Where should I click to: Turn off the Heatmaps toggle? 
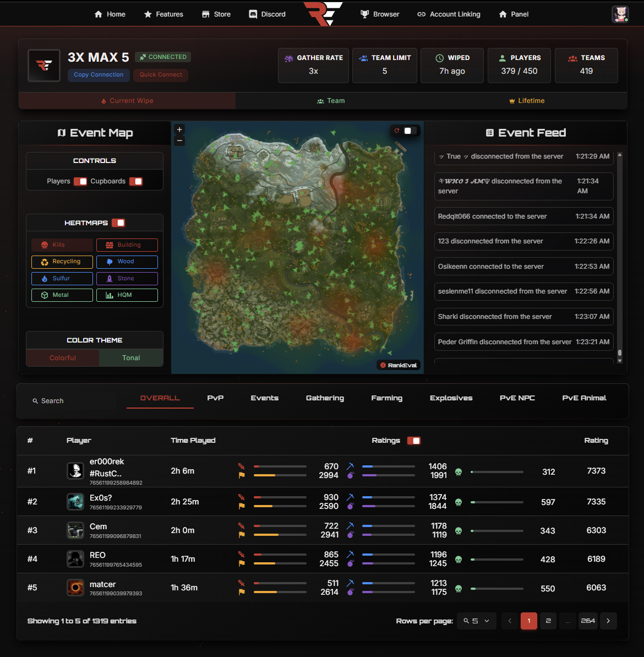click(118, 223)
